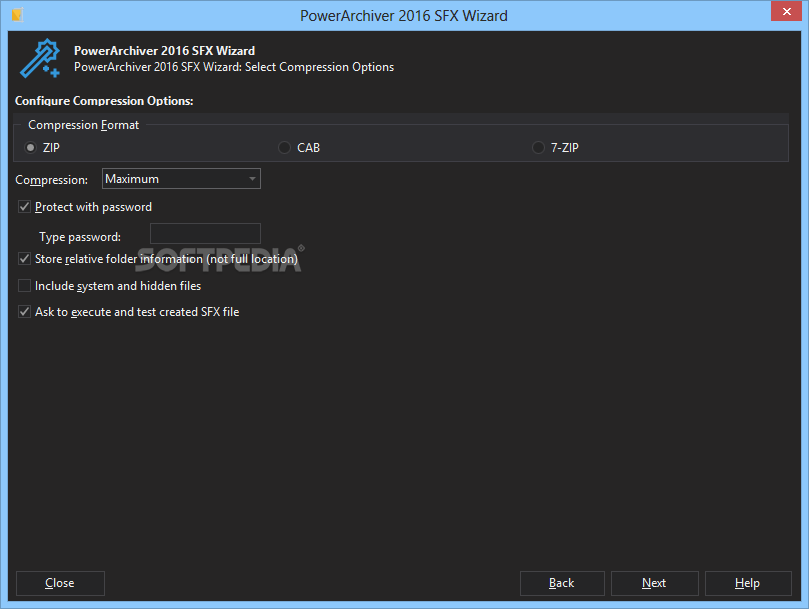Open the Compression level dropdown
809x609 pixels.
[x=181, y=179]
